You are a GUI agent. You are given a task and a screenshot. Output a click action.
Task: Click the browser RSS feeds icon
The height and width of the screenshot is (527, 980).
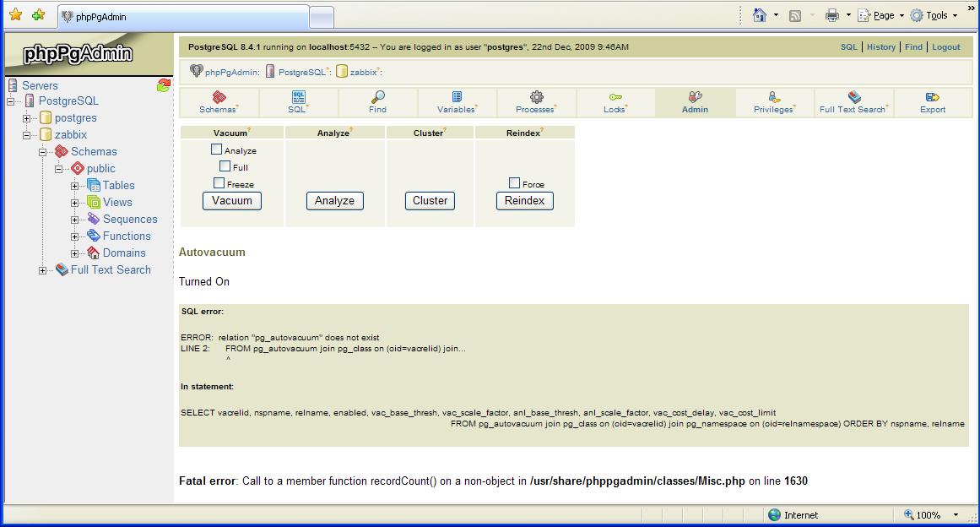pyautogui.click(x=795, y=16)
